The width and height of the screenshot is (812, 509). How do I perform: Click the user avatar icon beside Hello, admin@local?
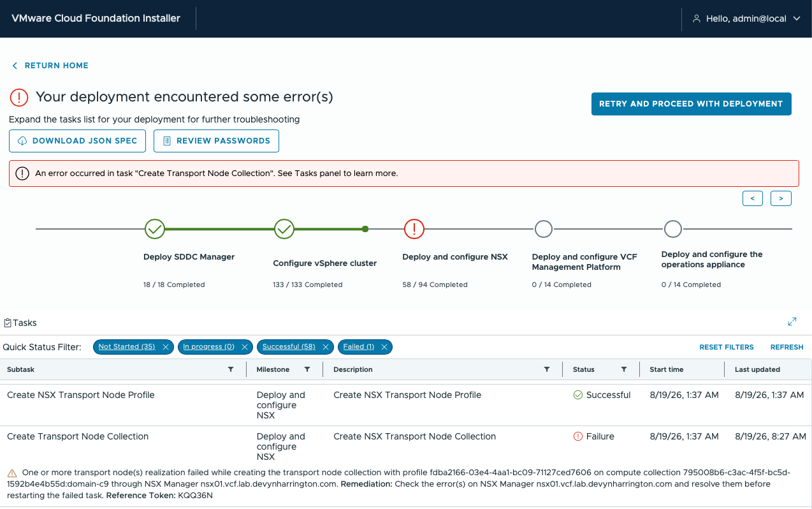697,18
